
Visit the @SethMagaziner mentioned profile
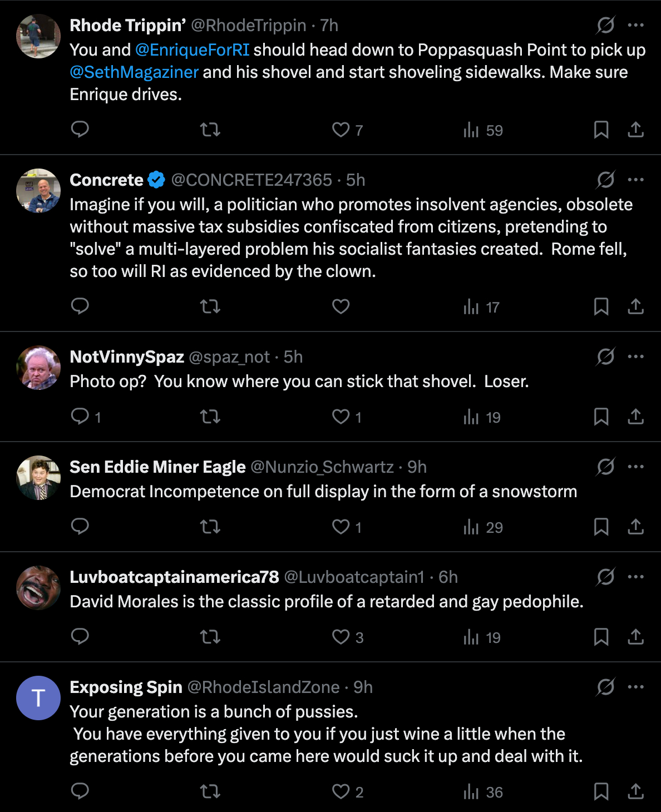tap(134, 72)
